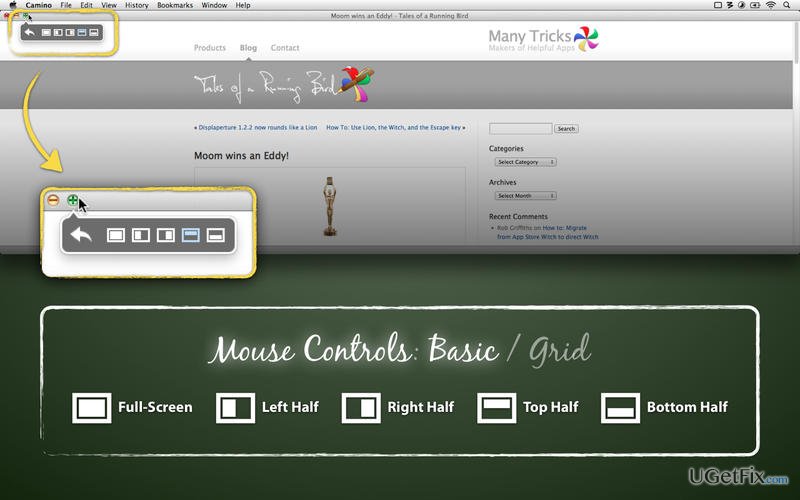Click the Bottom Half legend label

click(x=687, y=407)
